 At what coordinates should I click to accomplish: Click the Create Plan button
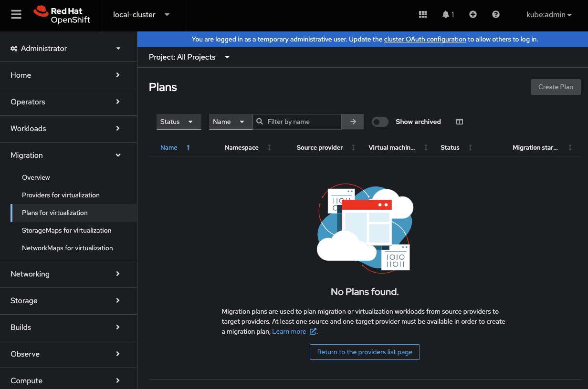point(556,87)
